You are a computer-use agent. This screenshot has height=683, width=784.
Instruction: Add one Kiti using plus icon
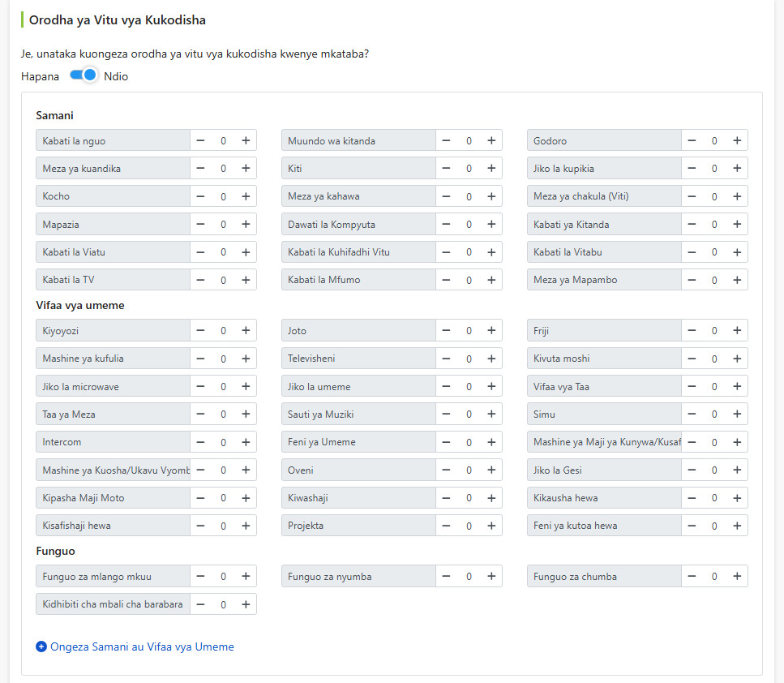click(x=491, y=168)
